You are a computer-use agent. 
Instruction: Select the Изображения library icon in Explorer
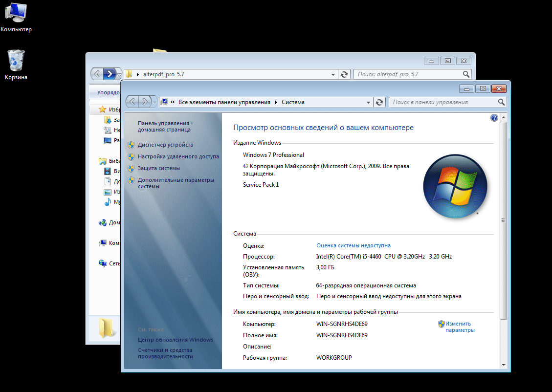click(x=108, y=192)
